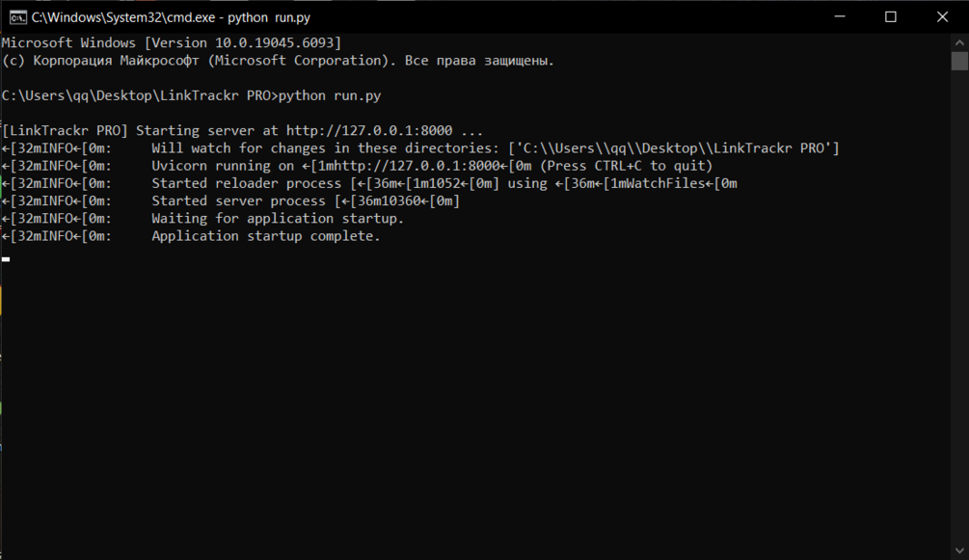Maximize the command prompt window

891,16
